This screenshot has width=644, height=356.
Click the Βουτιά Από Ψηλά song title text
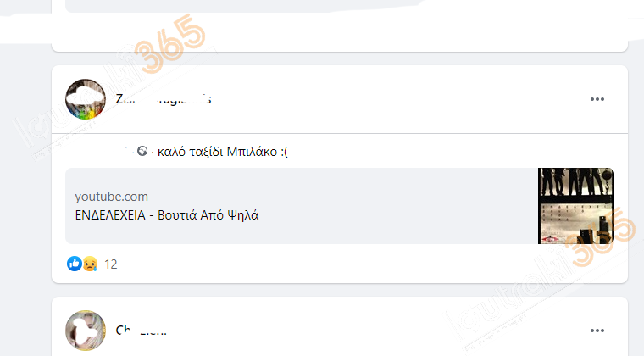tap(208, 215)
